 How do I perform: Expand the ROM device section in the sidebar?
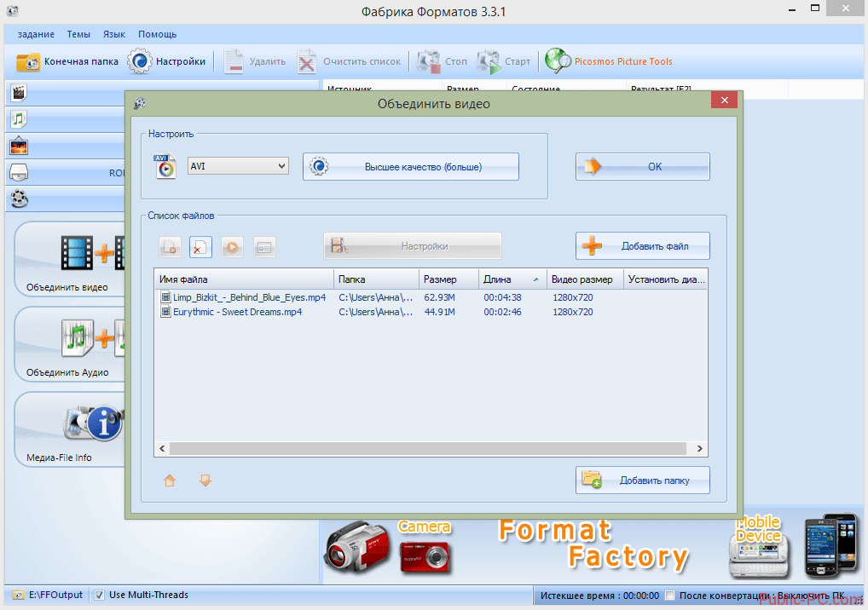64,173
